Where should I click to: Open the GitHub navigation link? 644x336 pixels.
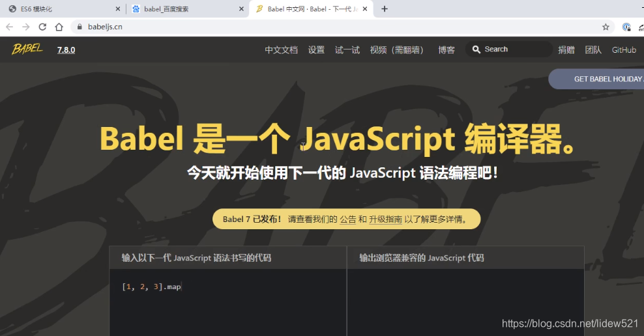624,49
